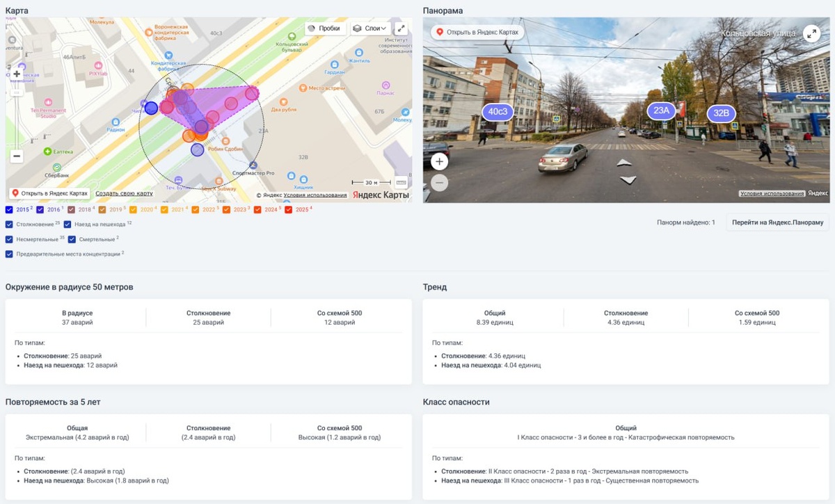Viewport: 835px width, 504px height.
Task: Disable the Столкновение accident type filter
Action: coord(9,225)
